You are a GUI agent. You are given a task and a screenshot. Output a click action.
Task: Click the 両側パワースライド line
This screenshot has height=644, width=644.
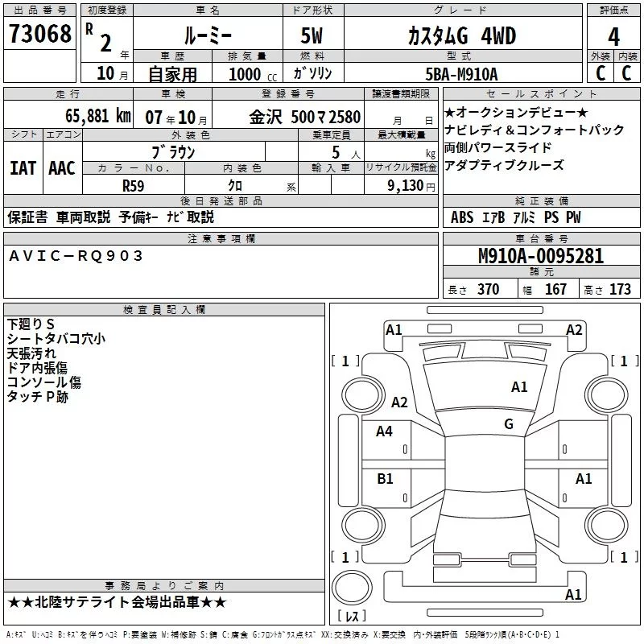click(x=497, y=147)
